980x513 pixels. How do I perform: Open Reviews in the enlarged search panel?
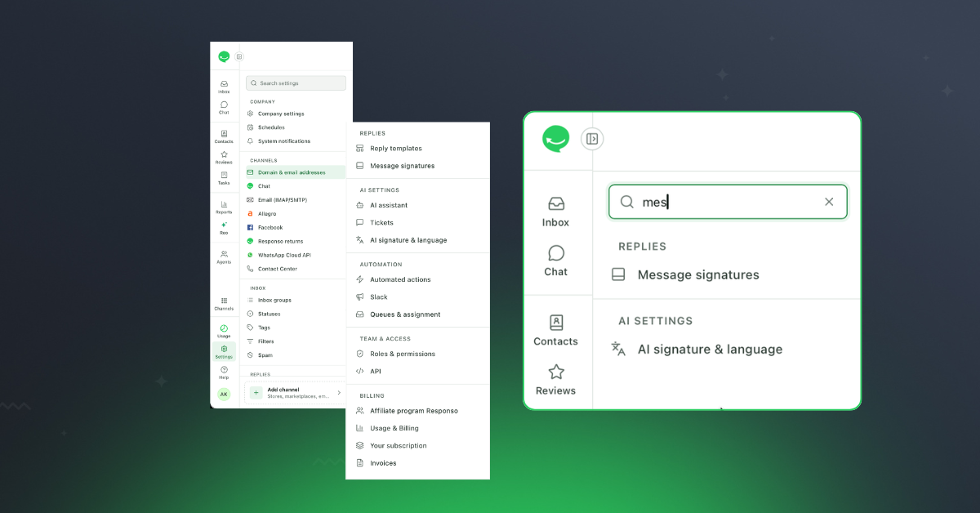555,380
